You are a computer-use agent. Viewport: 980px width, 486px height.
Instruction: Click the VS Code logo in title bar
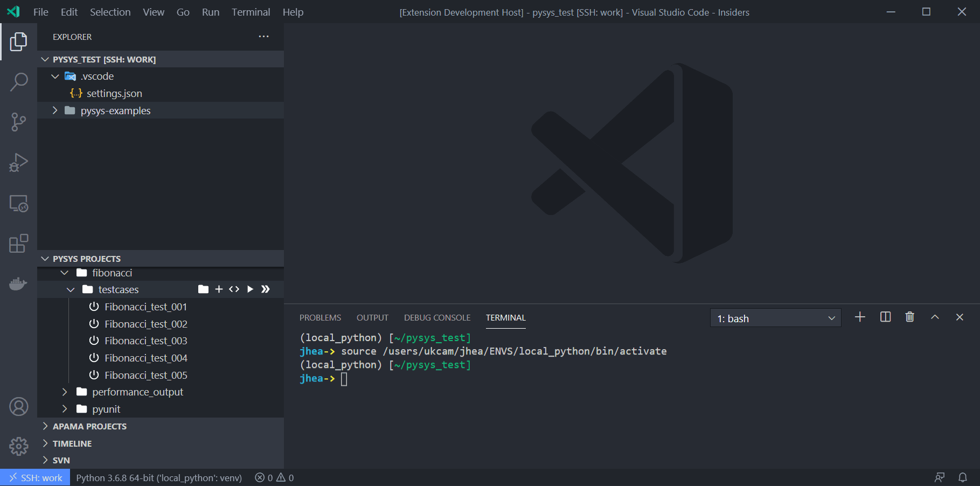[x=13, y=11]
